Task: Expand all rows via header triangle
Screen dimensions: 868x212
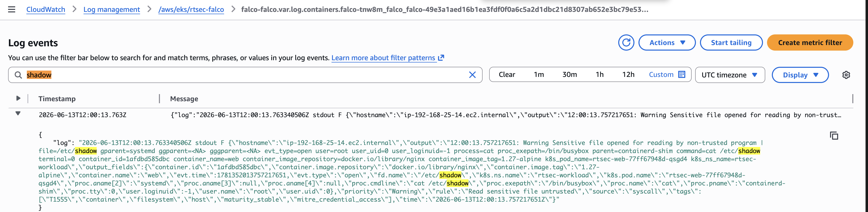Action: click(x=18, y=98)
